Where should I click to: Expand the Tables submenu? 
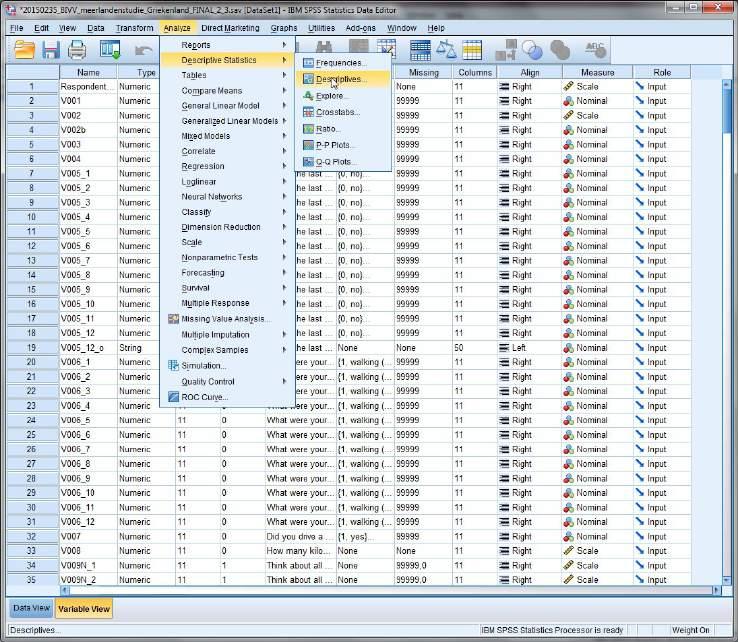tap(227, 75)
